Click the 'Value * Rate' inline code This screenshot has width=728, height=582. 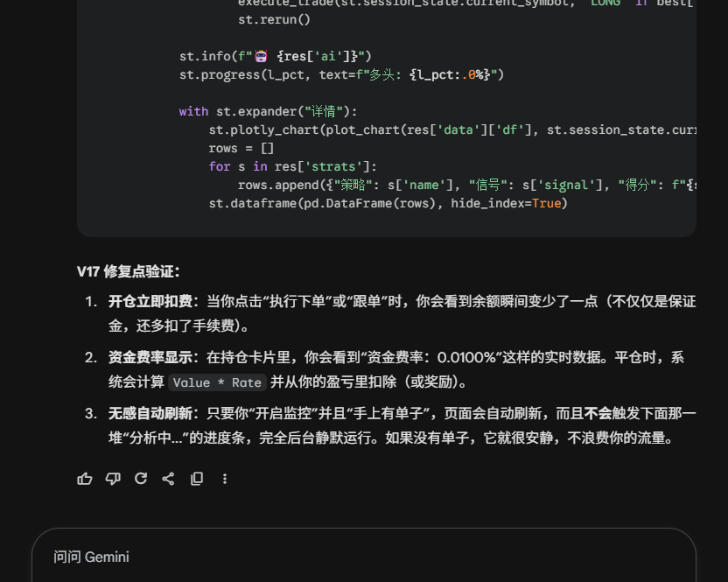pos(217,382)
